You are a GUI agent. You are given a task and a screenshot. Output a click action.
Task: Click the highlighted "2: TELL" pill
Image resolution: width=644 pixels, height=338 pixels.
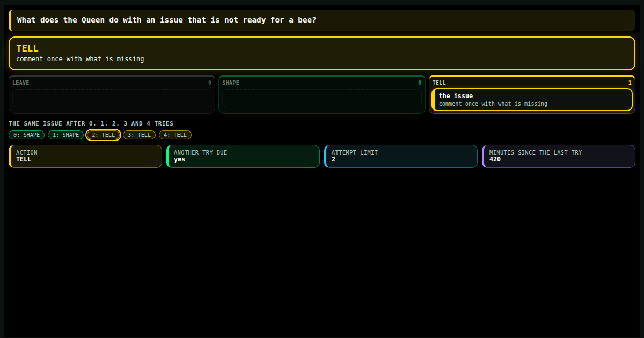(104, 135)
